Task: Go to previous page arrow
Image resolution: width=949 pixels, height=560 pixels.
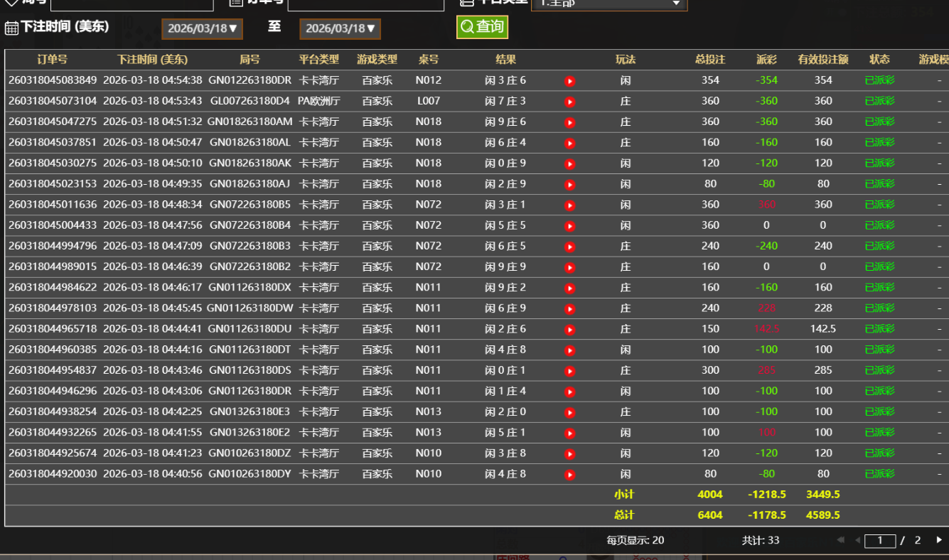Action: [x=857, y=540]
